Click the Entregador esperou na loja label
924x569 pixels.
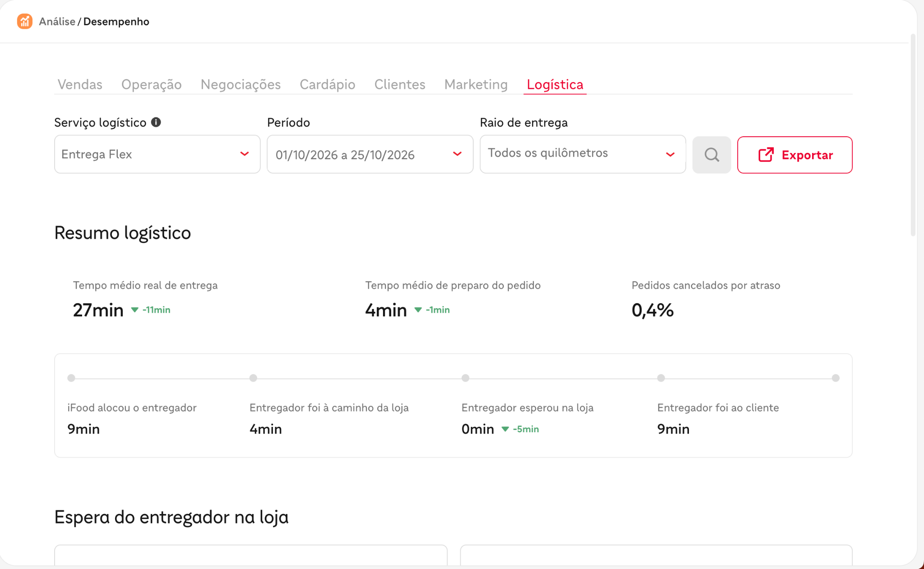527,407
